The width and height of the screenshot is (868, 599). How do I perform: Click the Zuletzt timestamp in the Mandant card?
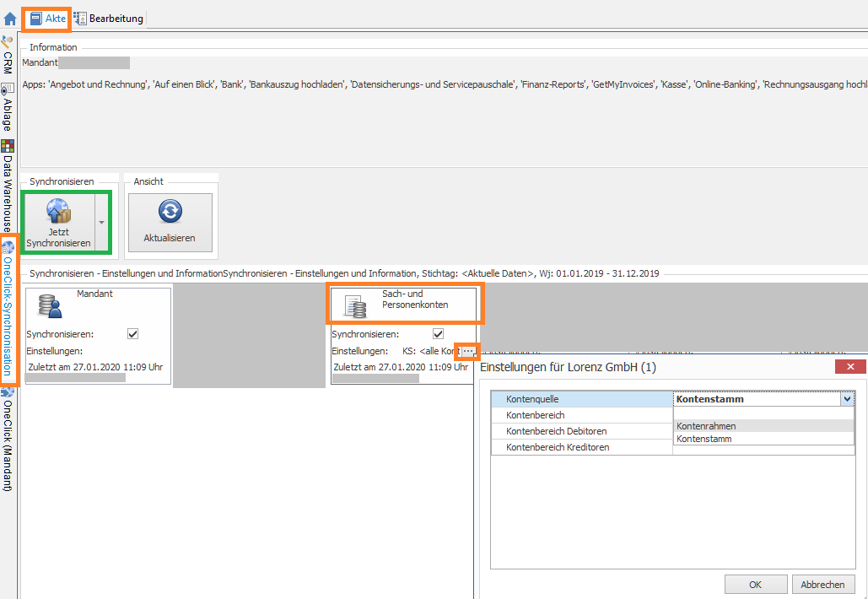[x=95, y=367]
